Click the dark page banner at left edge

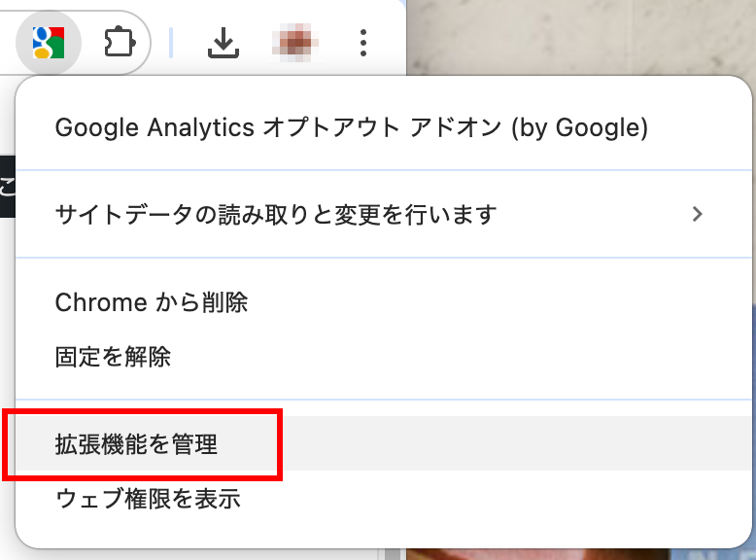[7, 185]
